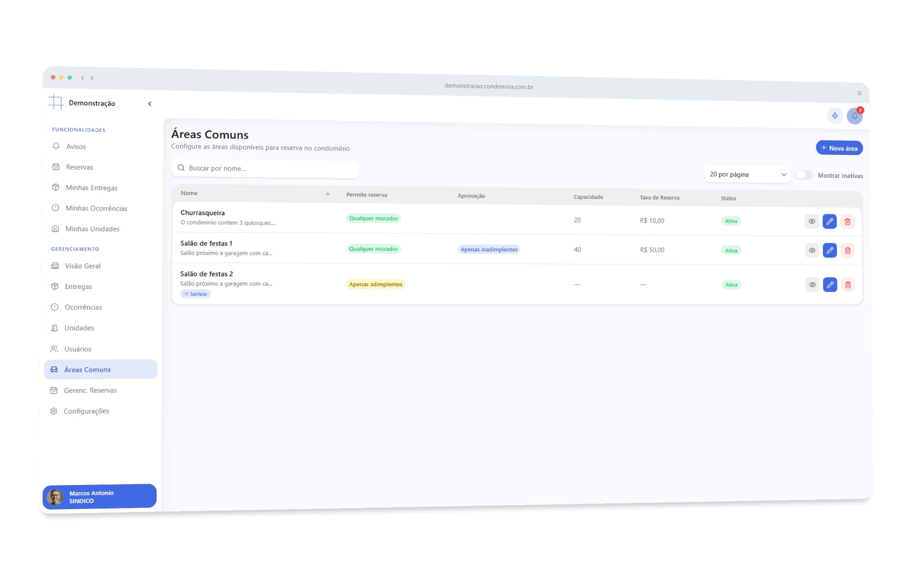Edit Salão de festas 1 pencil icon
This screenshot has width=924, height=578.
click(x=830, y=250)
